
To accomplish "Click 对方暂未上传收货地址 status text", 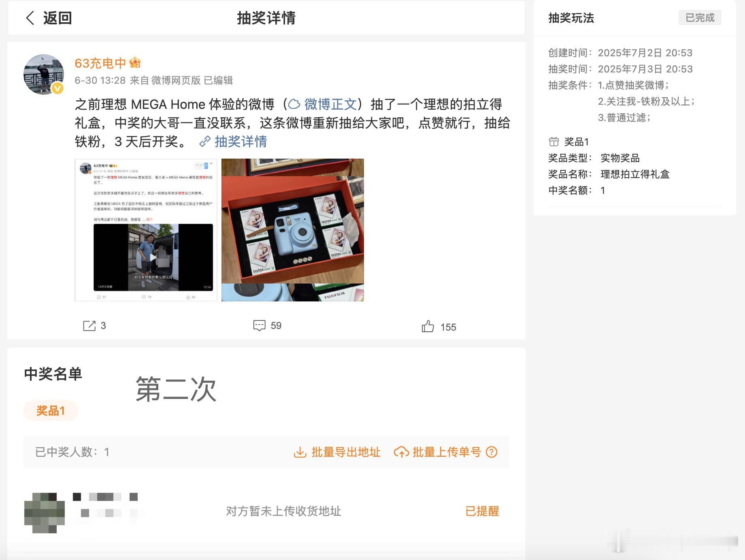I will click(x=283, y=511).
